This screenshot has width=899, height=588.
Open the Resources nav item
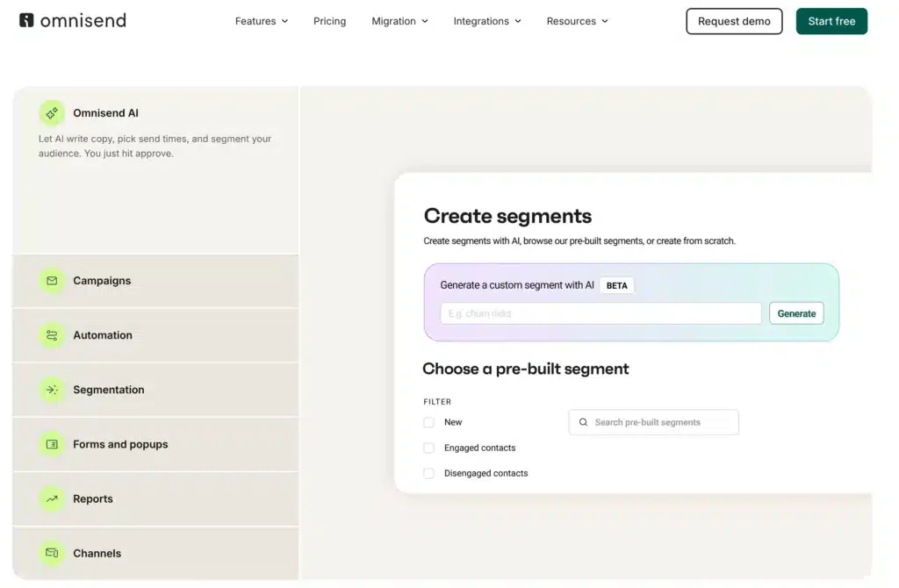[x=578, y=21]
